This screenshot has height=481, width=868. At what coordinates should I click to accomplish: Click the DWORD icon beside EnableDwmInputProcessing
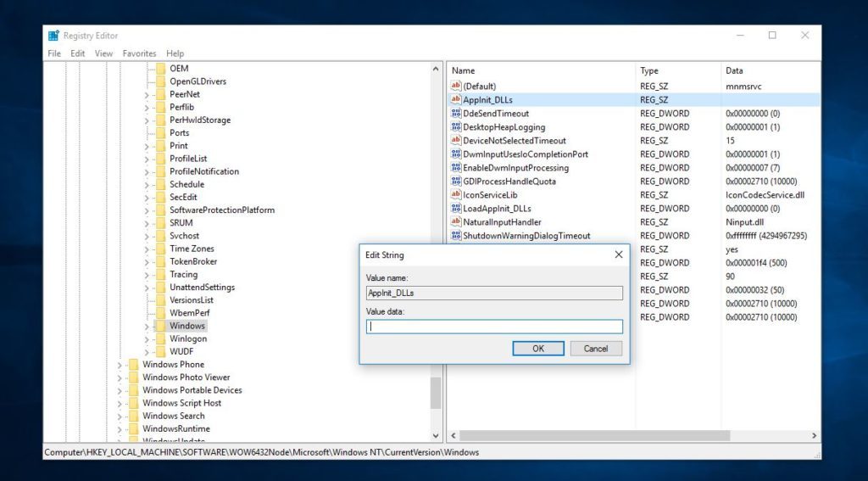[x=455, y=167]
